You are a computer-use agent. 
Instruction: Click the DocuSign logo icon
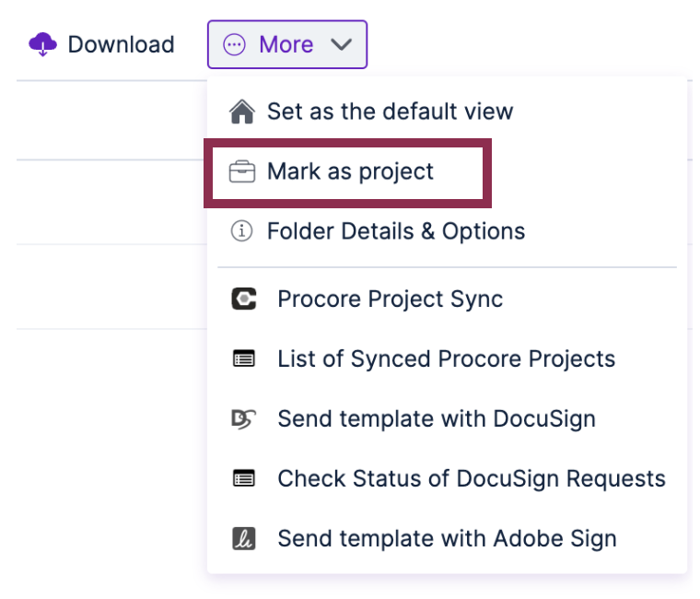pos(243,419)
